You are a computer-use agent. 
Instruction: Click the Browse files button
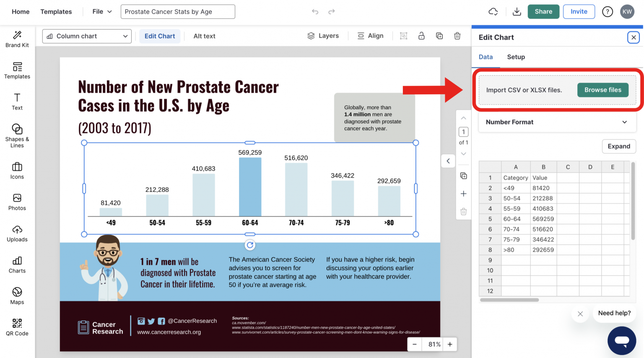click(602, 90)
